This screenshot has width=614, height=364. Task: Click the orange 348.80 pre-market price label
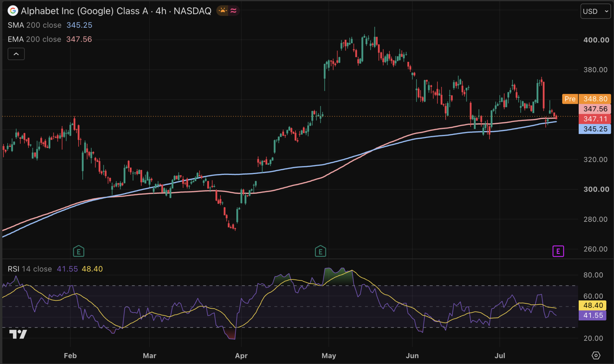coord(595,99)
